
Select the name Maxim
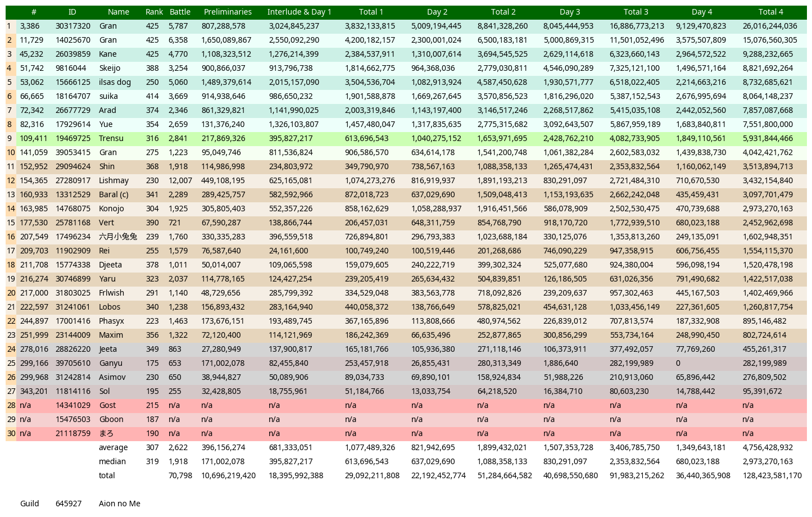pos(111,335)
